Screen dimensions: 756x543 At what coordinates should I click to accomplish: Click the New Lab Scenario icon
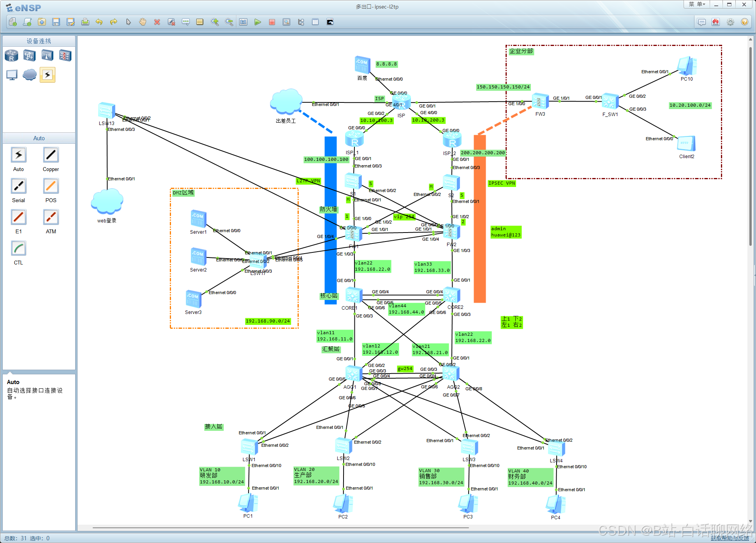coord(27,22)
